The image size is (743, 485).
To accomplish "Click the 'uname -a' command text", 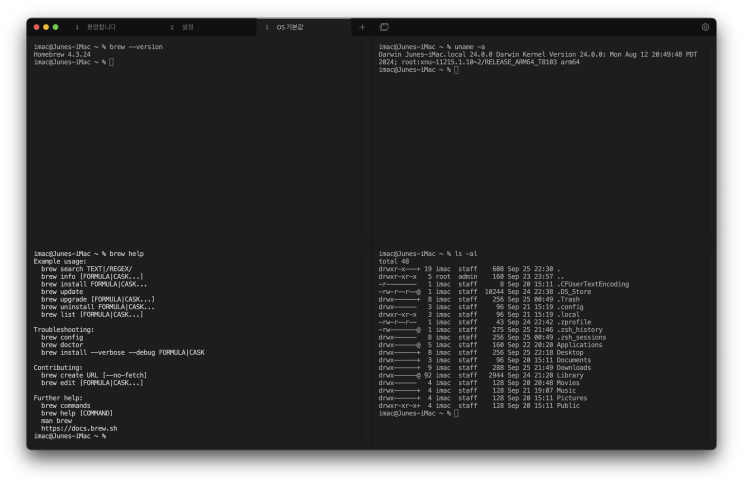I will (470, 47).
